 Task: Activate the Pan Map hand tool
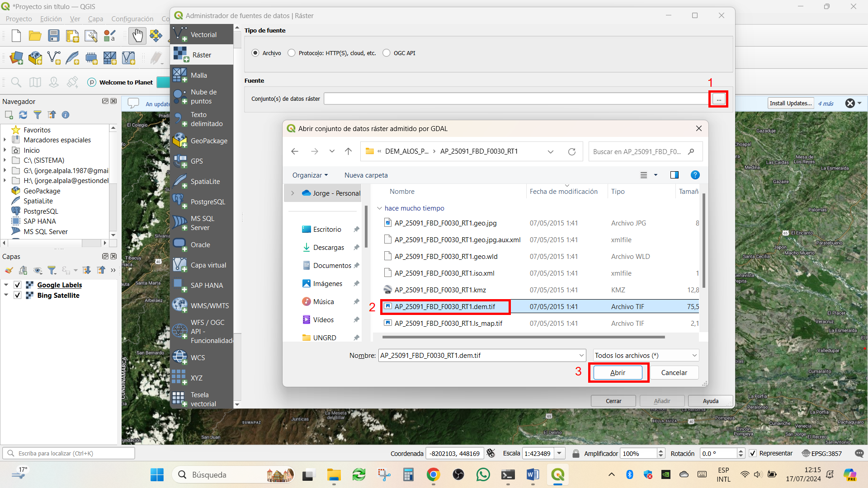(137, 36)
